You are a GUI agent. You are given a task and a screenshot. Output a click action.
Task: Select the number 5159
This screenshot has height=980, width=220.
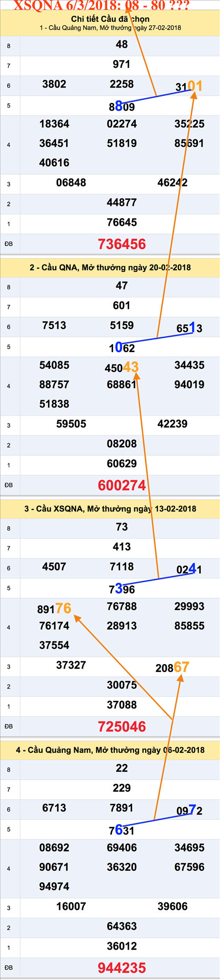122,325
